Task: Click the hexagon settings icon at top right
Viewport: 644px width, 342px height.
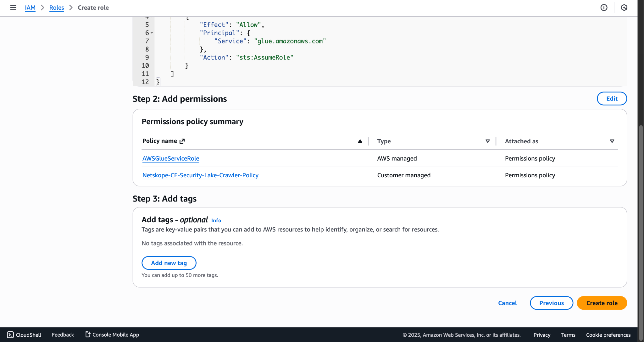Action: (624, 8)
